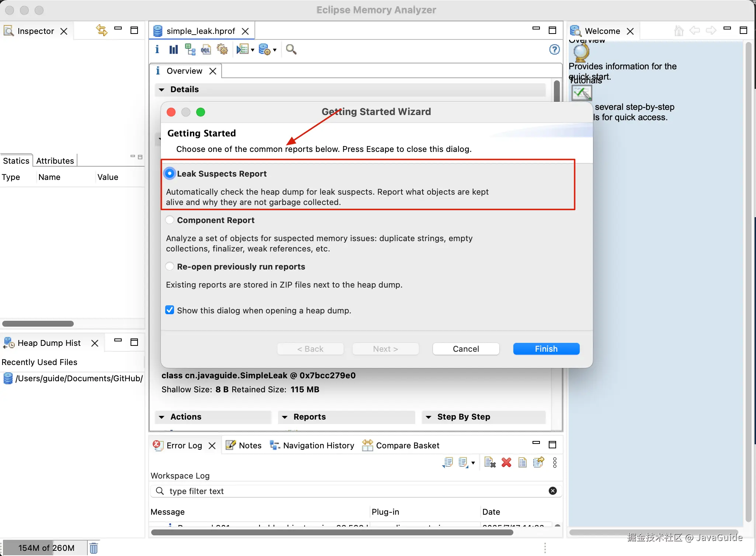Uncheck Show this dialog when opening
Image resolution: width=756 pixels, height=556 pixels.
pos(170,310)
